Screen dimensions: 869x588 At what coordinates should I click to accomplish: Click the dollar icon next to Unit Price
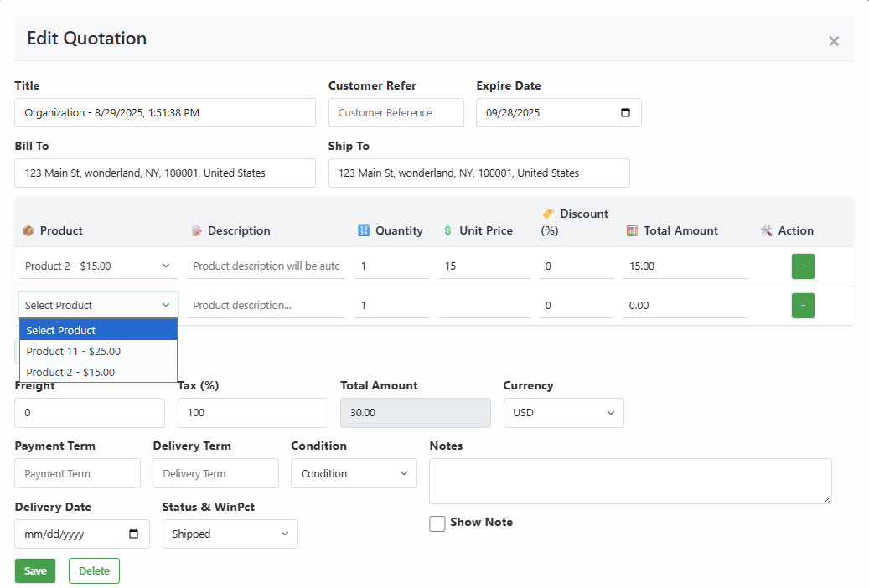click(448, 230)
